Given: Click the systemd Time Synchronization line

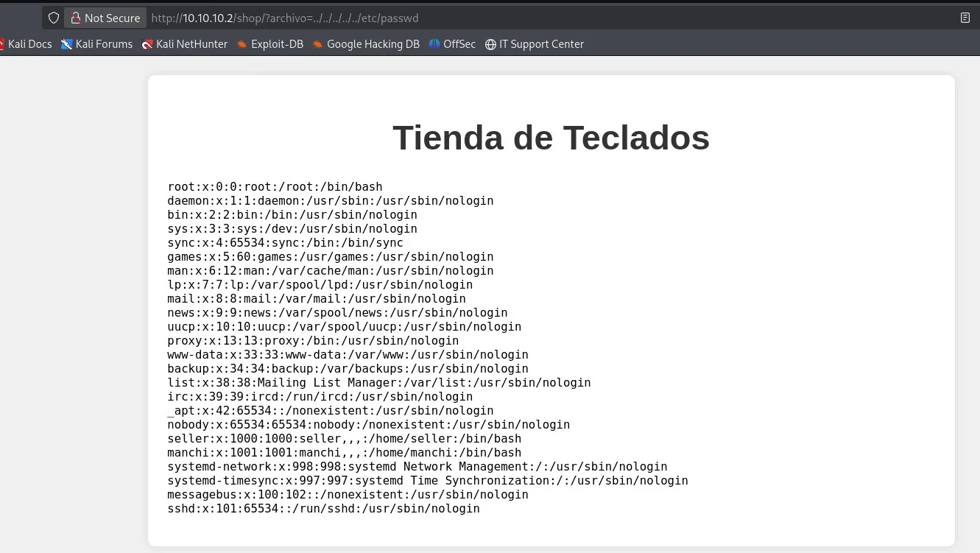Looking at the screenshot, I should [x=428, y=481].
